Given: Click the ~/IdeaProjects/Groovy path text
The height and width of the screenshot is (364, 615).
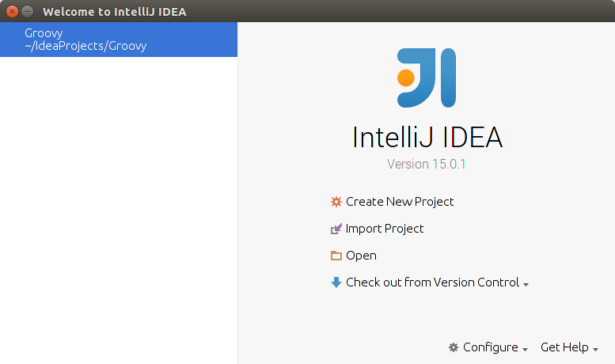Looking at the screenshot, I should [85, 46].
